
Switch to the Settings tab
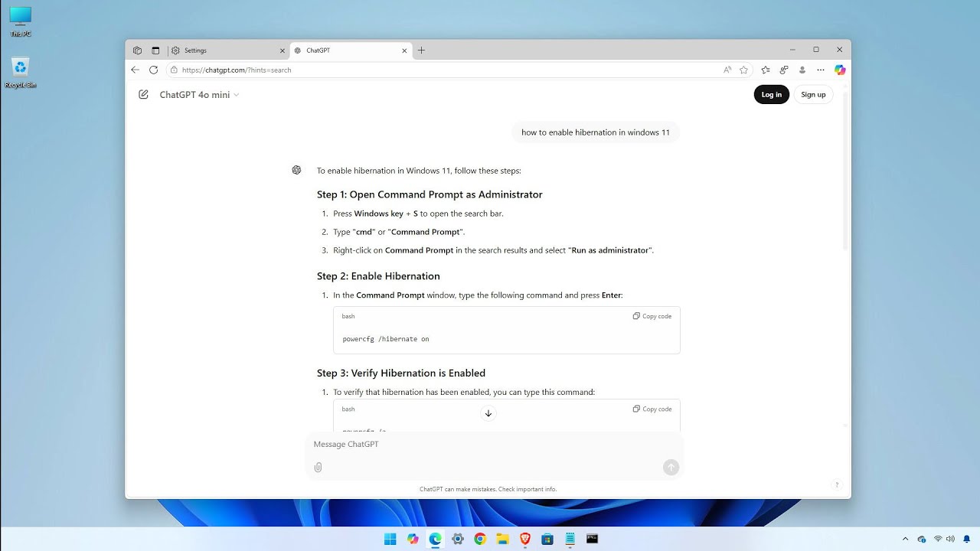227,51
